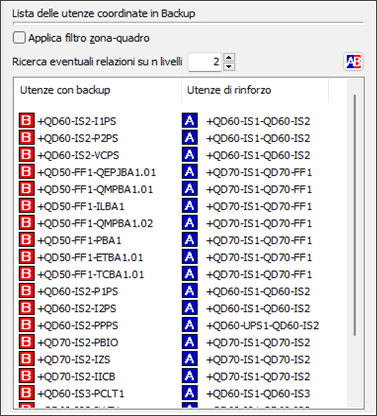This screenshot has height=416, width=377.
Task: Decrease relation levels with the down arrow
Action: (x=229, y=66)
